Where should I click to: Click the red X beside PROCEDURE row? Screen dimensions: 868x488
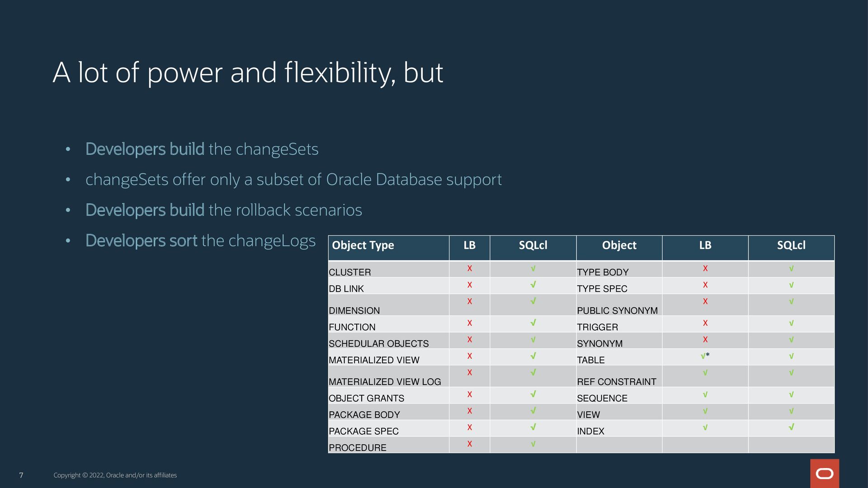[x=469, y=444]
